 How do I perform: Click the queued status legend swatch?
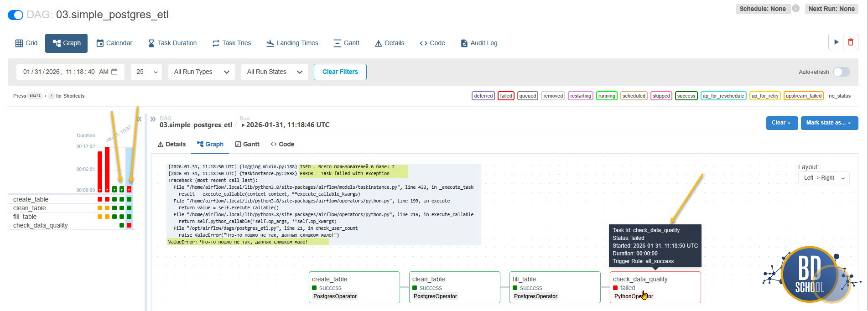click(x=528, y=96)
